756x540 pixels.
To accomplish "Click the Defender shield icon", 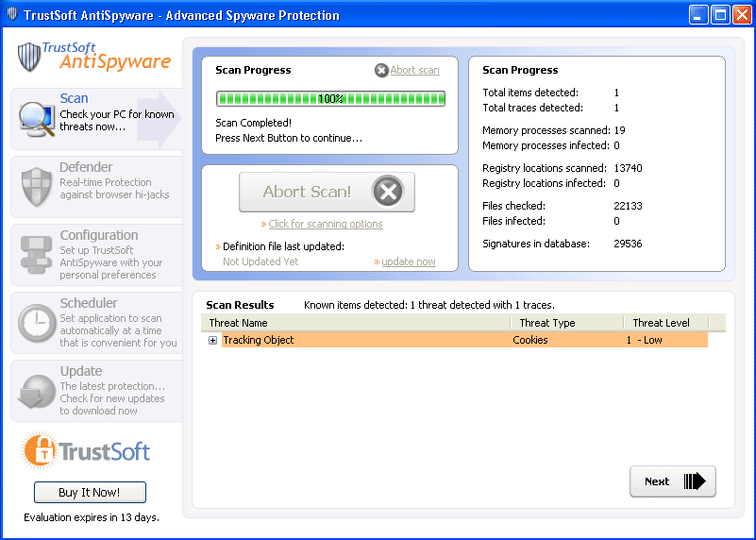I will point(36,186).
